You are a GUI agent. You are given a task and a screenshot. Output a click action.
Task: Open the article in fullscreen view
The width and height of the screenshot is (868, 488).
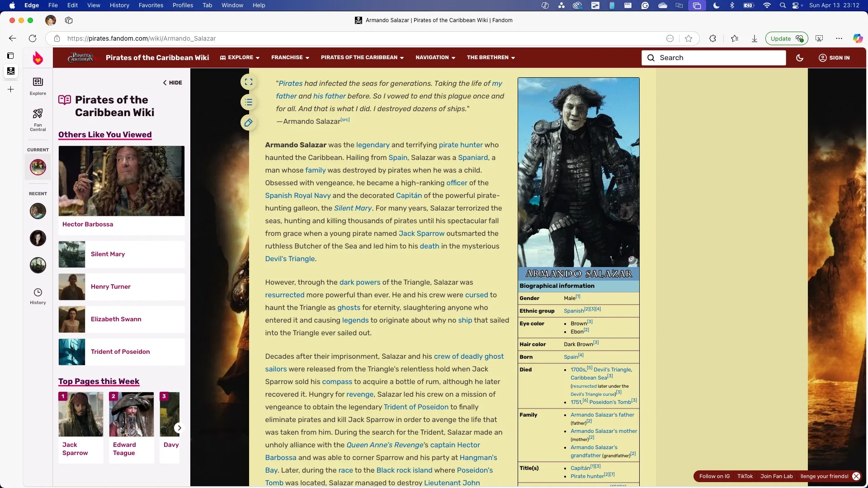click(x=249, y=82)
